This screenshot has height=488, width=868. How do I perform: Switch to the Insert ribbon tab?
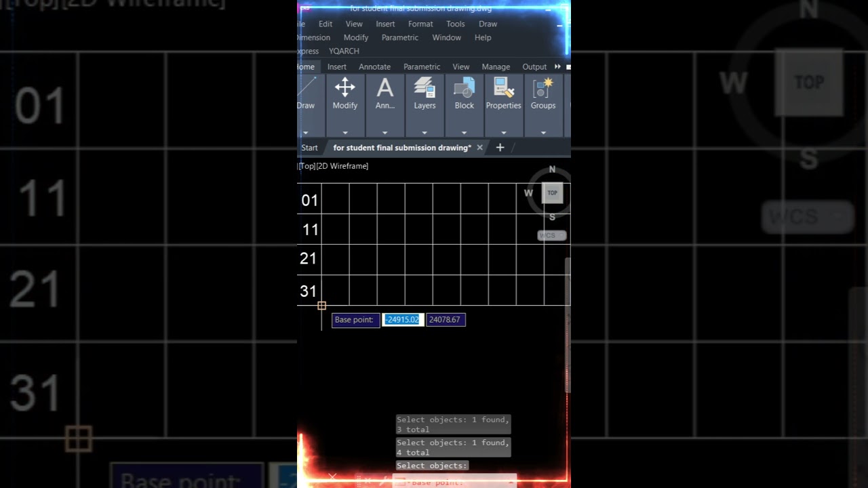click(x=337, y=66)
